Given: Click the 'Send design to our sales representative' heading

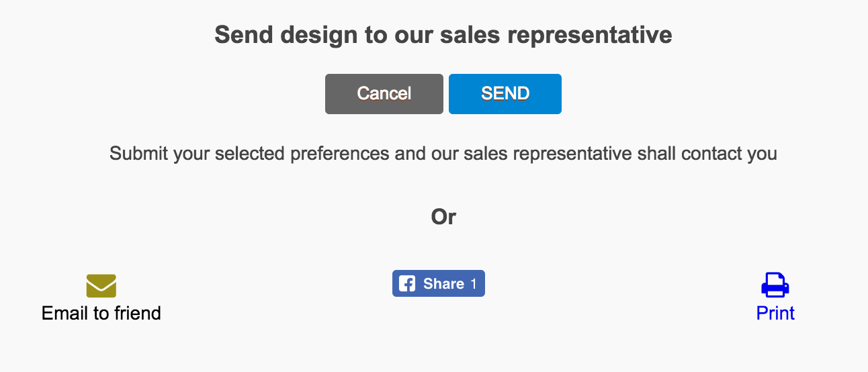Looking at the screenshot, I should click(443, 35).
